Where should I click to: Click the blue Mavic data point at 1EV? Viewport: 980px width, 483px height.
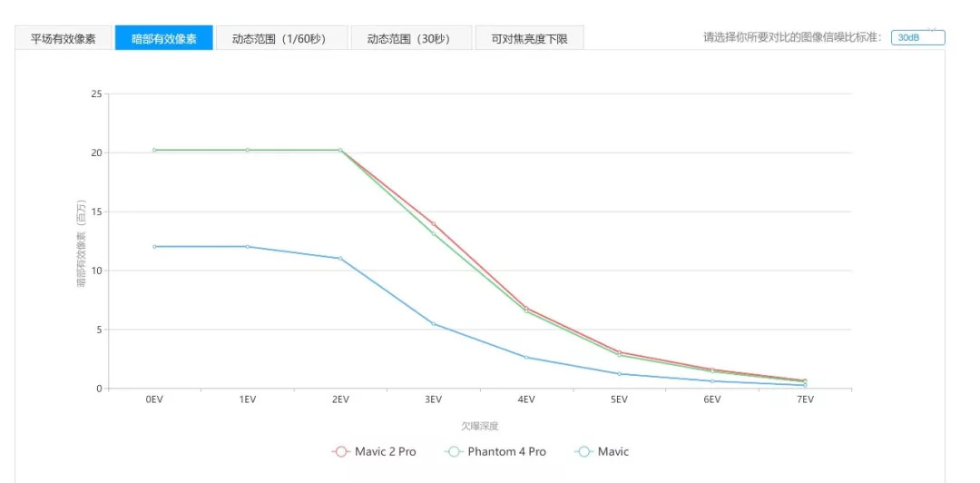pos(247,246)
